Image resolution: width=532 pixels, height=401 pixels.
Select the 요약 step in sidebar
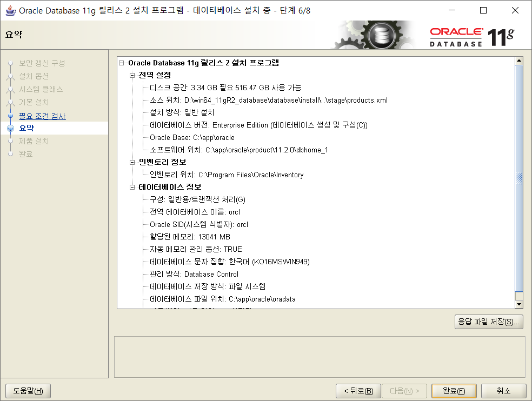(x=26, y=128)
